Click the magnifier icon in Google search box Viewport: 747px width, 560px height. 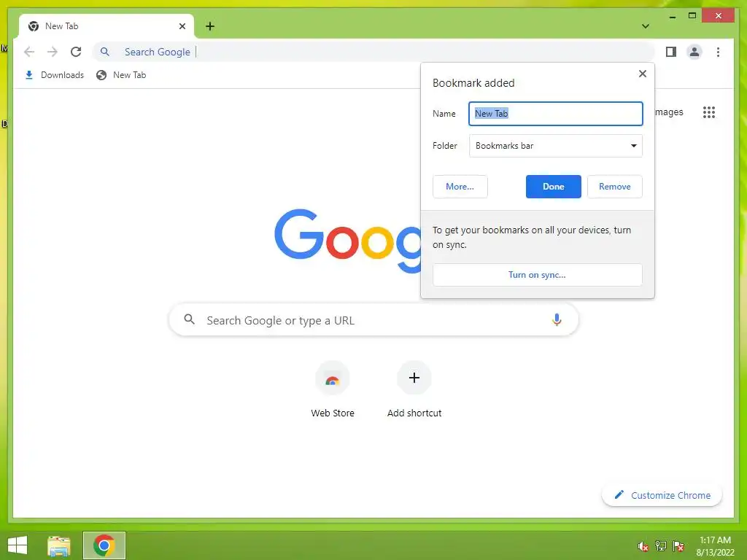tap(189, 319)
